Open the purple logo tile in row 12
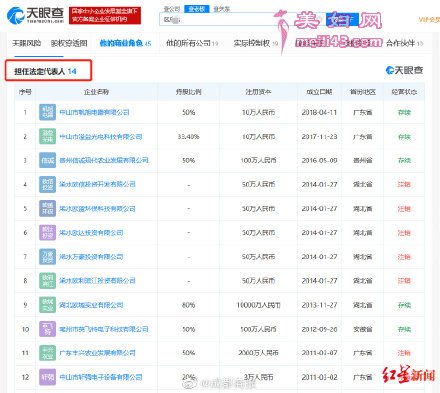The image size is (440, 393). pyautogui.click(x=47, y=377)
